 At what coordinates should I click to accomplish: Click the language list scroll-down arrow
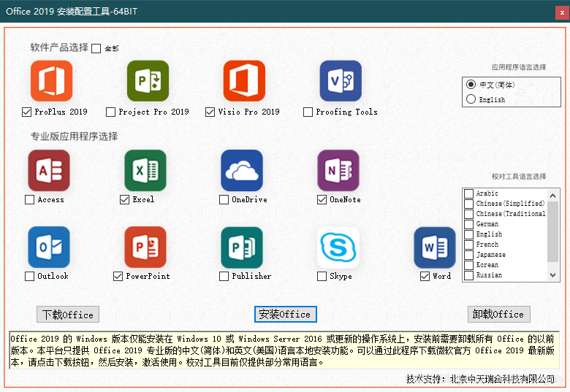(x=553, y=275)
